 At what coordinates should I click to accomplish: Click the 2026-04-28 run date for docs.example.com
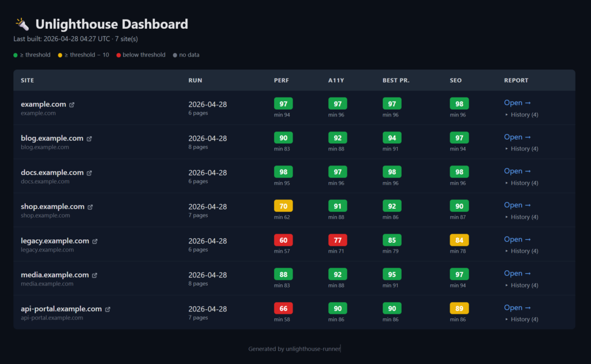[208, 172]
